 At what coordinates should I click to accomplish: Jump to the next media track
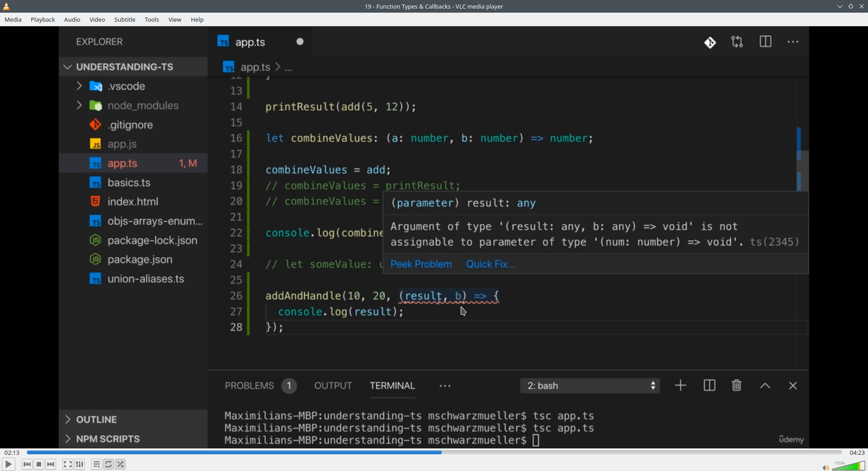[x=51, y=464]
